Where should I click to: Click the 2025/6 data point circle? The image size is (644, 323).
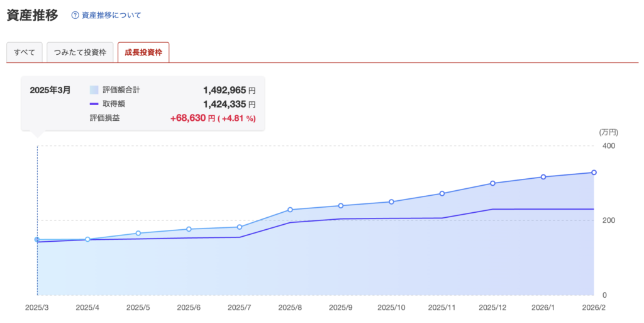point(189,229)
